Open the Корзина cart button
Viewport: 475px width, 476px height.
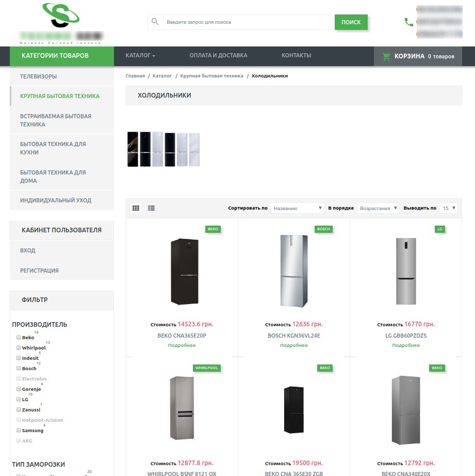tap(418, 56)
